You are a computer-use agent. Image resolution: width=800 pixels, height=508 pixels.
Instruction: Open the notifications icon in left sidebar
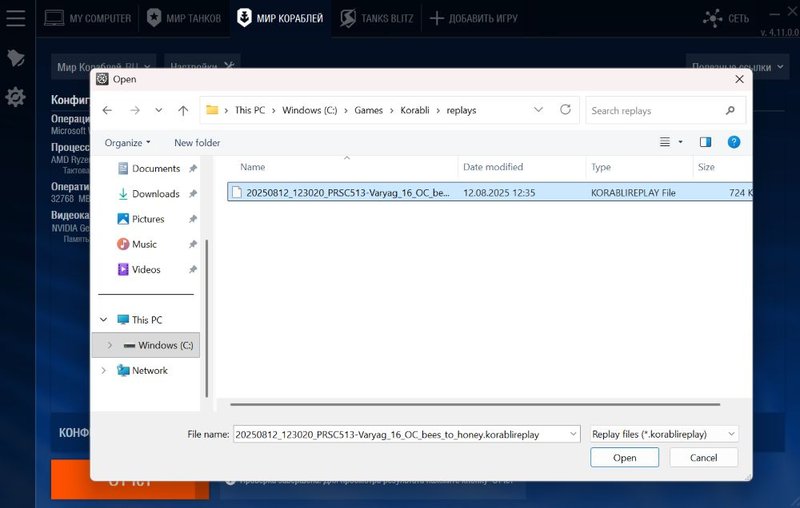point(15,58)
